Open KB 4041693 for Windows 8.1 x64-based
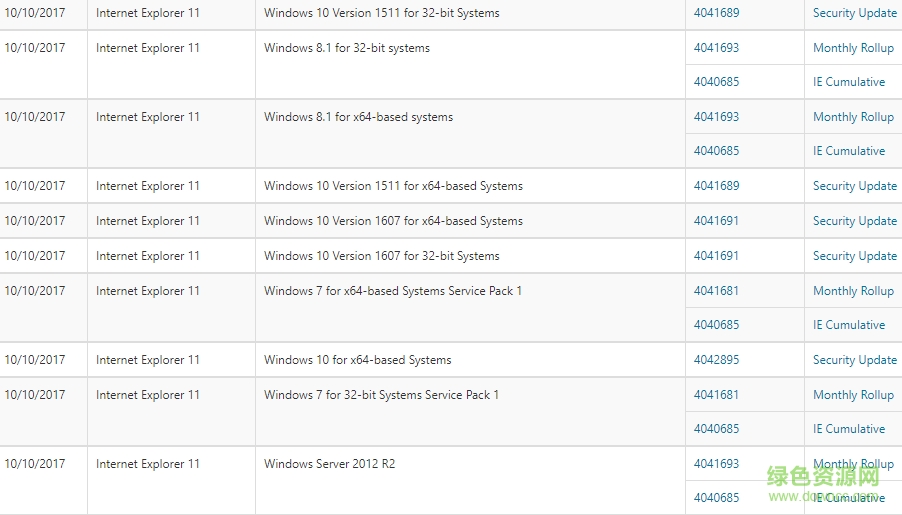This screenshot has height=515, width=902. tap(716, 117)
